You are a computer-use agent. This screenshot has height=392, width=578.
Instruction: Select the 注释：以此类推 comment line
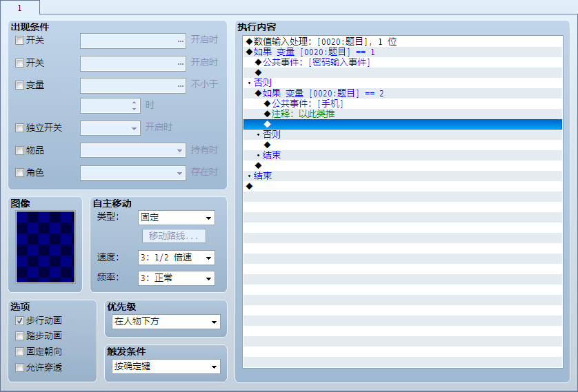tap(403, 114)
